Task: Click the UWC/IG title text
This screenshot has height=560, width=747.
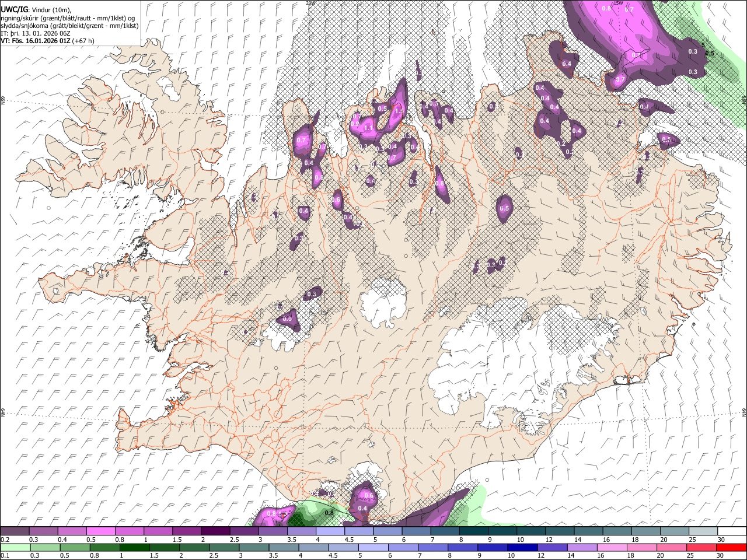Action: coord(13,10)
